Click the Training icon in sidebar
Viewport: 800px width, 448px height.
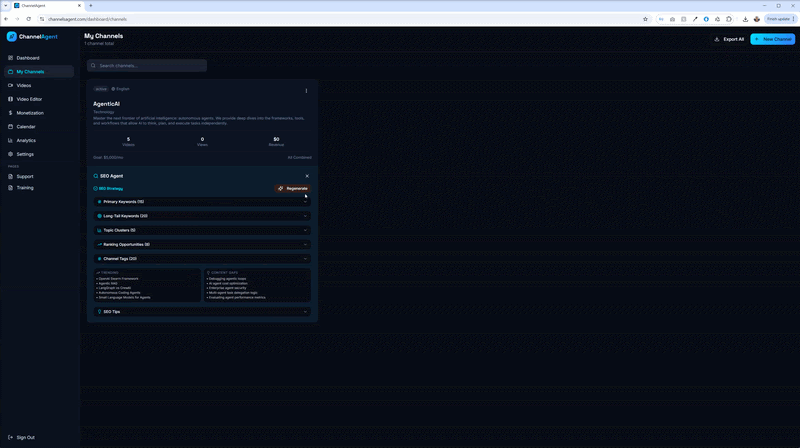(11, 188)
